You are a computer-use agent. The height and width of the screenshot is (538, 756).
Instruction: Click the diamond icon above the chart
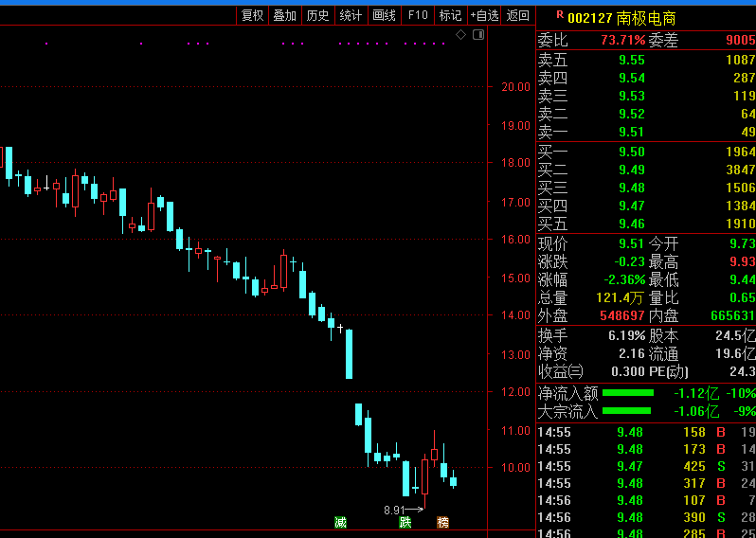tap(461, 35)
